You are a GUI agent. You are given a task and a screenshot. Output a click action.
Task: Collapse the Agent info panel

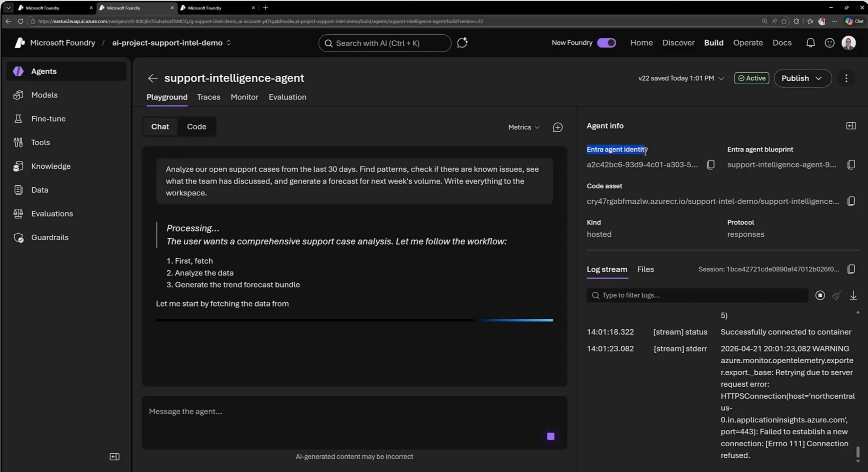tap(850, 126)
